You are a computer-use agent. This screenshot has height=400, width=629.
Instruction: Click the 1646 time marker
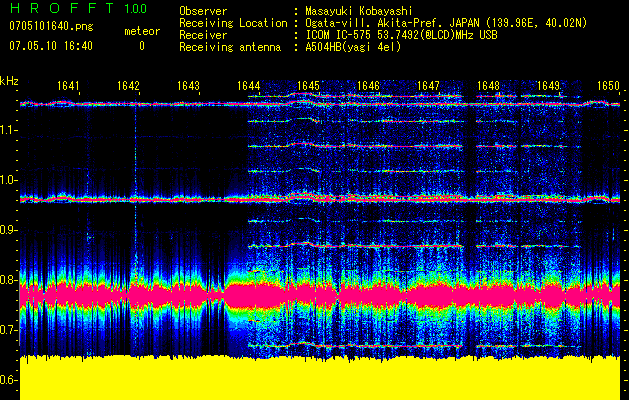(x=368, y=85)
